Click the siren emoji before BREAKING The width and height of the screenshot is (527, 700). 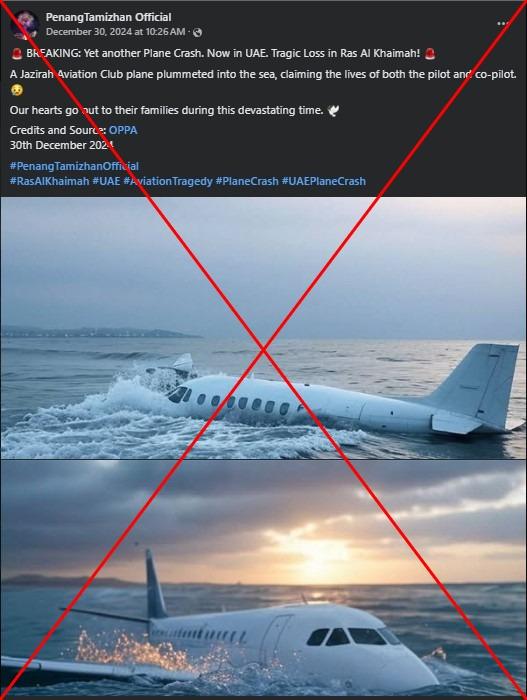17,54
